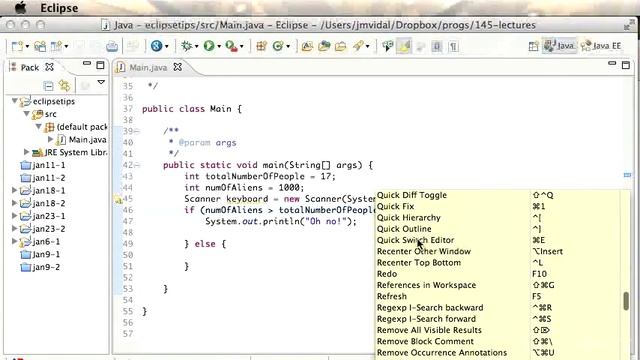Image resolution: width=640 pixels, height=360 pixels.
Task: Expand JRE System Library node
Action: (26, 152)
